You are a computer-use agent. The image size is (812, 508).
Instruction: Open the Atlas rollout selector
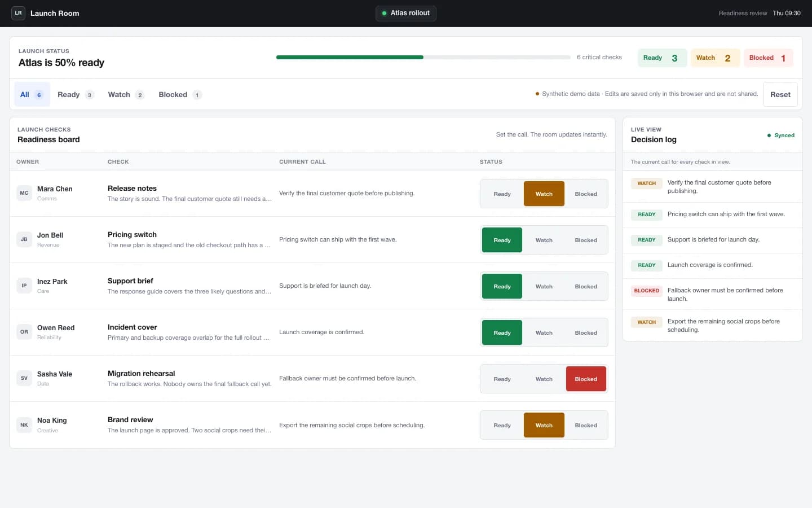coord(406,13)
